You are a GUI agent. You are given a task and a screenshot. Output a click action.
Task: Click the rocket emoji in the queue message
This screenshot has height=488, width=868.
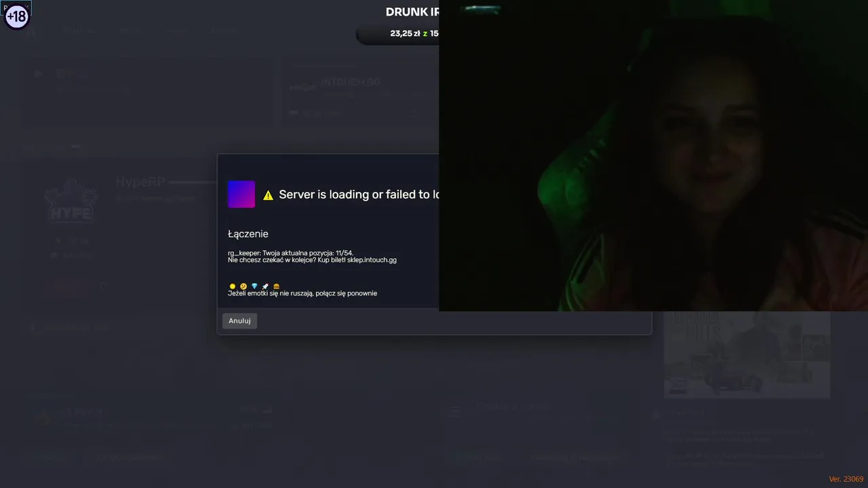point(265,286)
